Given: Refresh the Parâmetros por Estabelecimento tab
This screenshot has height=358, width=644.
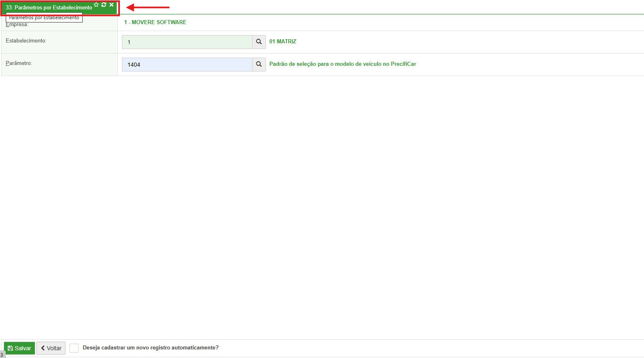Looking at the screenshot, I should coord(104,5).
